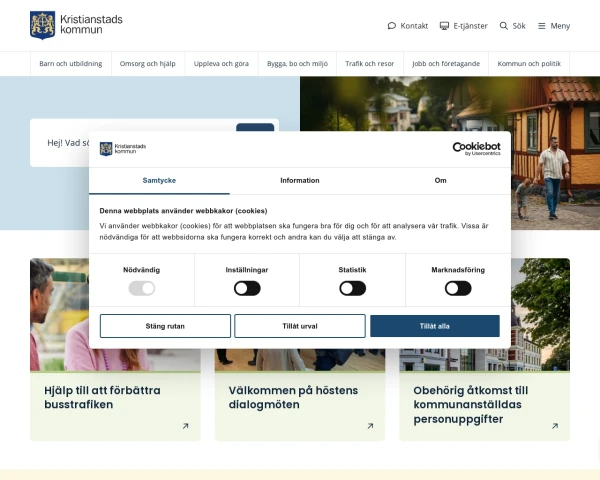Click the Kristianstads kommun header text
600x480 pixels.
(x=91, y=24)
